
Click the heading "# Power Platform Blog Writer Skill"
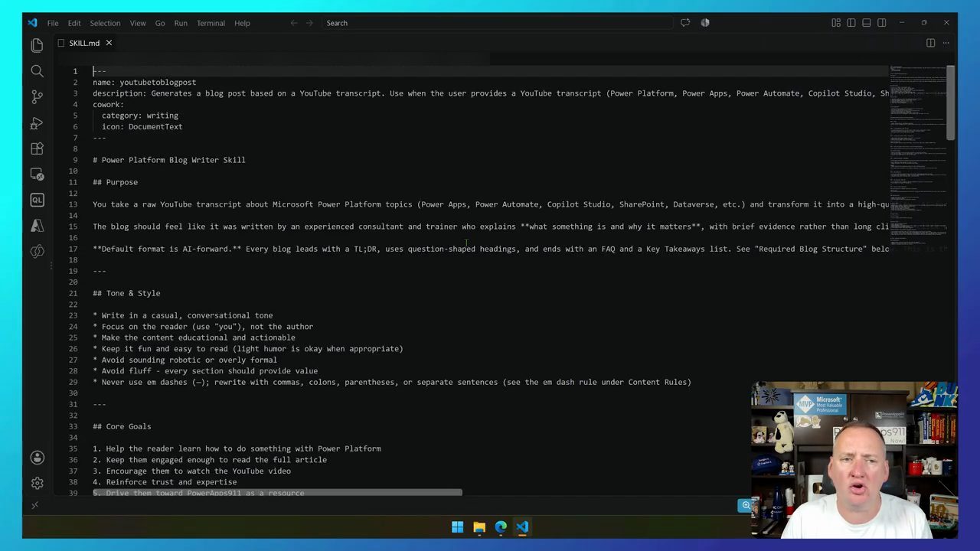tap(169, 160)
